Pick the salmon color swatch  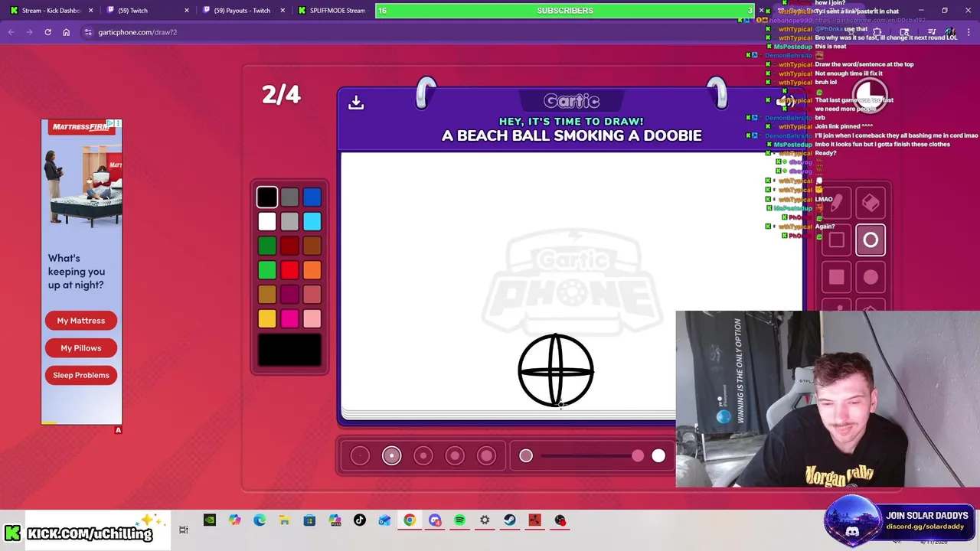click(x=312, y=295)
